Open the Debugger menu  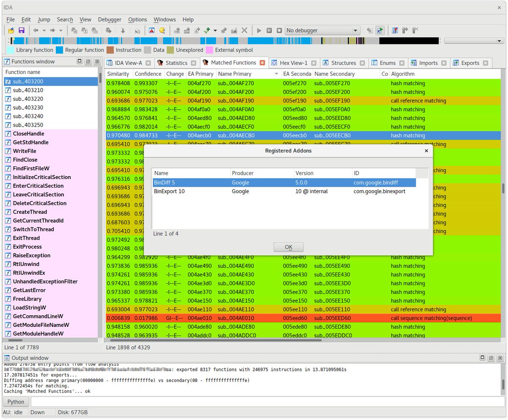110,19
